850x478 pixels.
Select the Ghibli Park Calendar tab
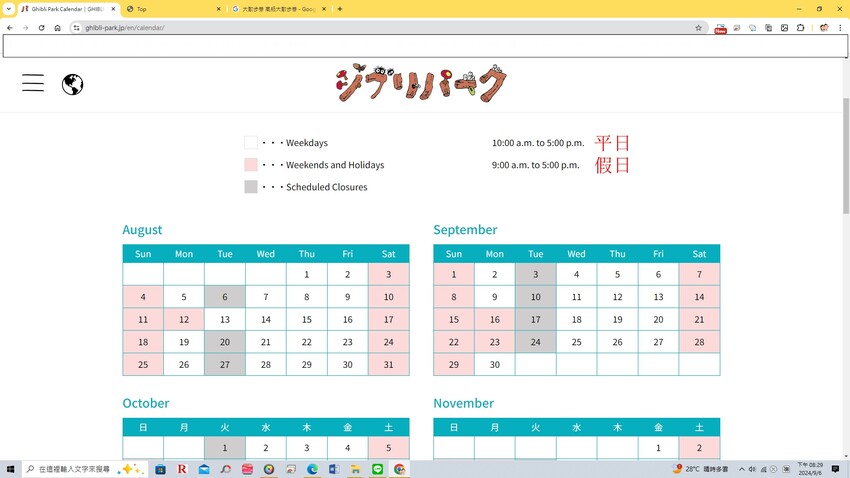click(68, 9)
